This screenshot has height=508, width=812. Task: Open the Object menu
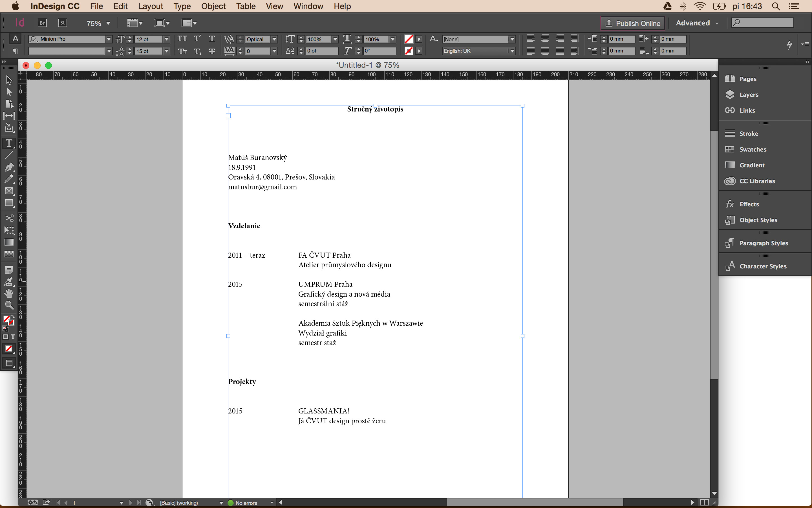(x=213, y=6)
